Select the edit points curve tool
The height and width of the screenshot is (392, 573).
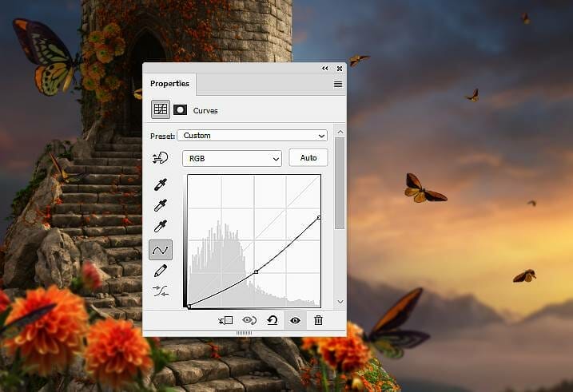click(x=161, y=250)
